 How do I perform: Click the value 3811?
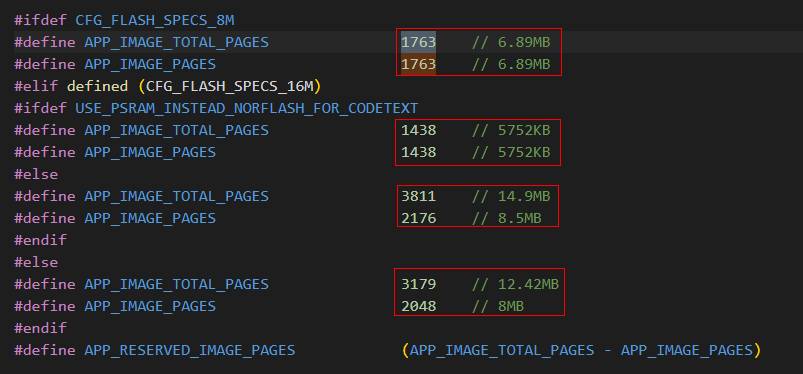(418, 196)
